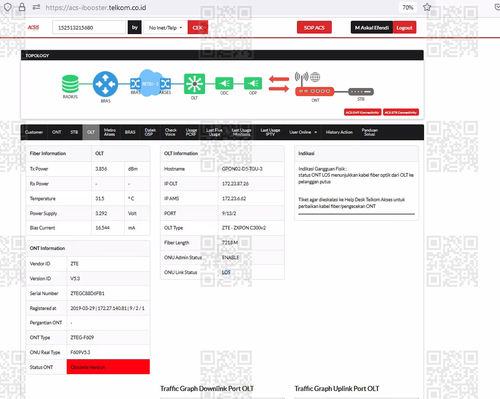Click the Logout button
This screenshot has height=399, width=500.
click(404, 28)
